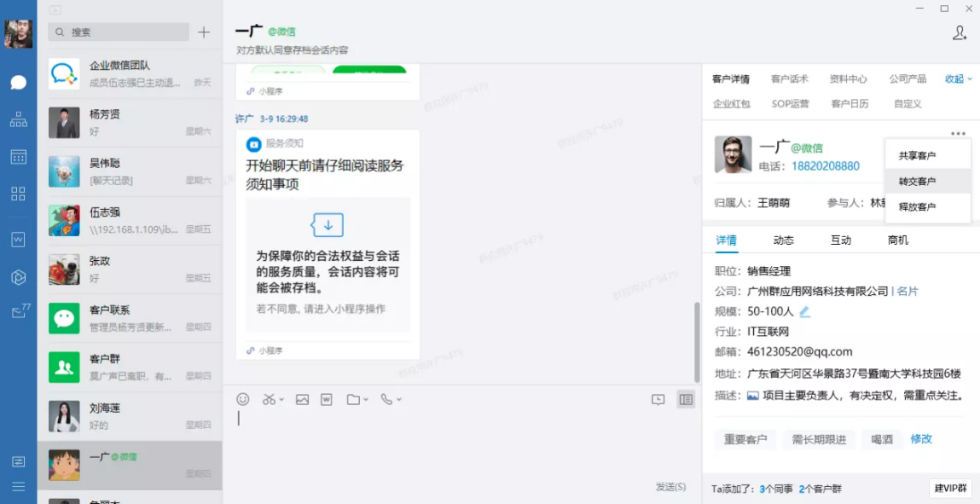Open the 名片 business card link

908,291
